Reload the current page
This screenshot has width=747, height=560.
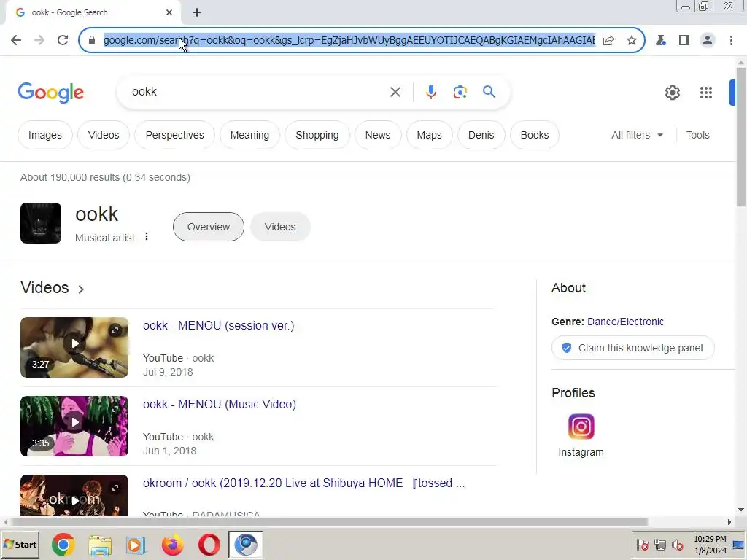(63, 40)
